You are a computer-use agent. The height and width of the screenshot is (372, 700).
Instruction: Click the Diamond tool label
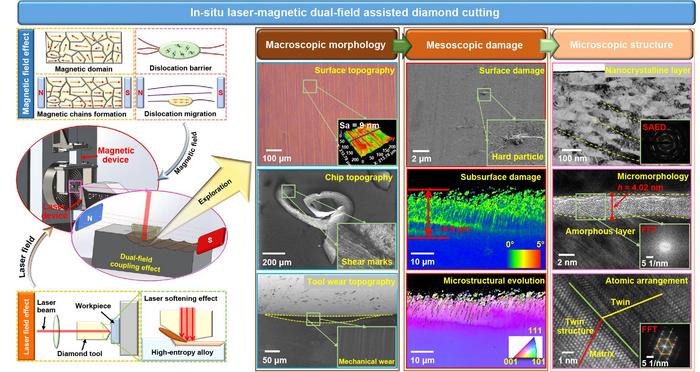tap(79, 353)
